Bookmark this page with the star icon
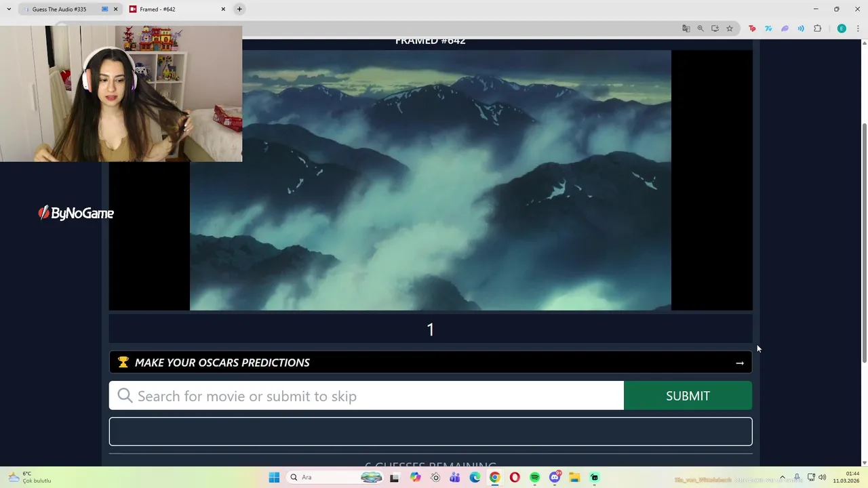 click(x=730, y=28)
